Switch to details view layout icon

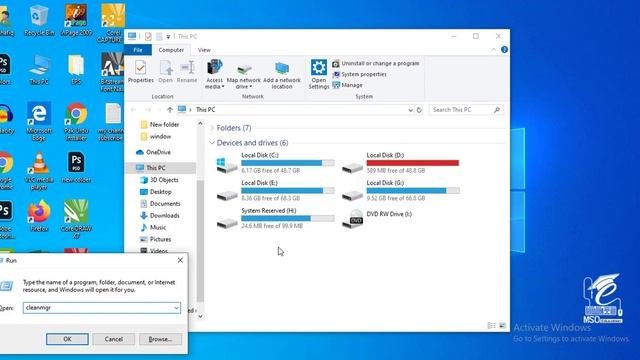[x=492, y=325]
